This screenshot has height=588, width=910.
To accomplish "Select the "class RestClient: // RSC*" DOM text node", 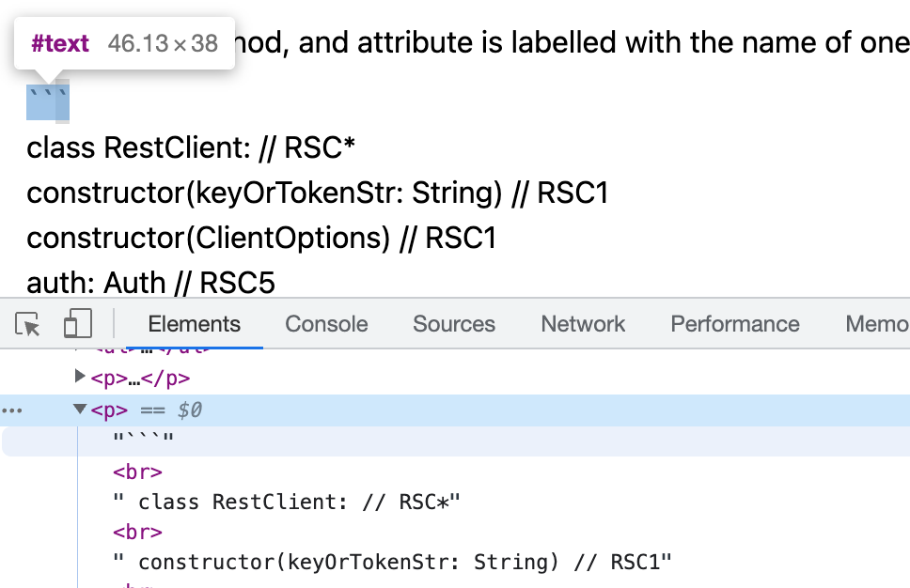I will point(287,503).
